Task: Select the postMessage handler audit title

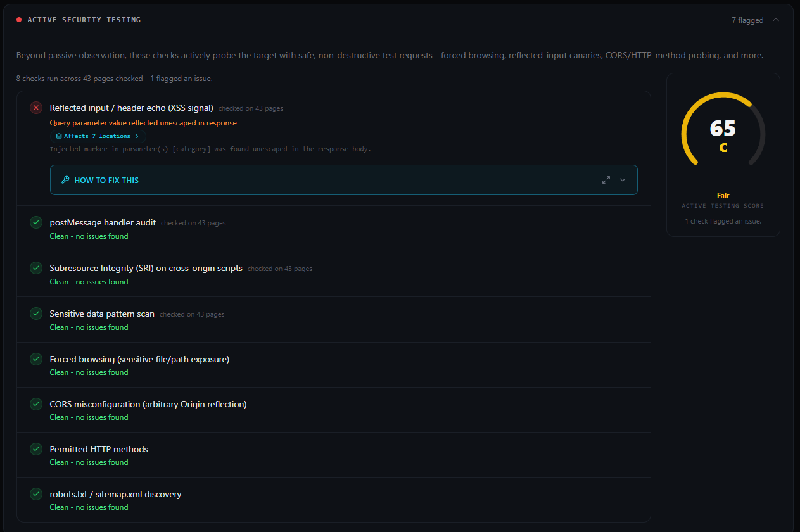Action: click(x=103, y=222)
